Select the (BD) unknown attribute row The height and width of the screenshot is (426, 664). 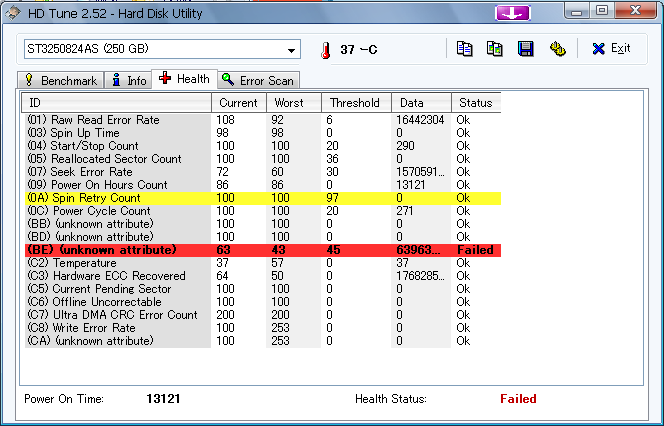tap(263, 237)
